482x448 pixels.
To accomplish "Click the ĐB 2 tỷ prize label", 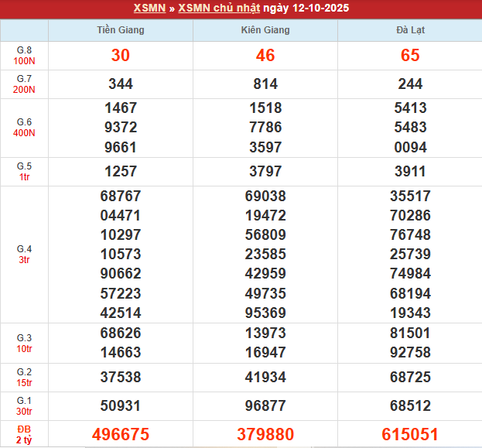I will coord(24,434).
